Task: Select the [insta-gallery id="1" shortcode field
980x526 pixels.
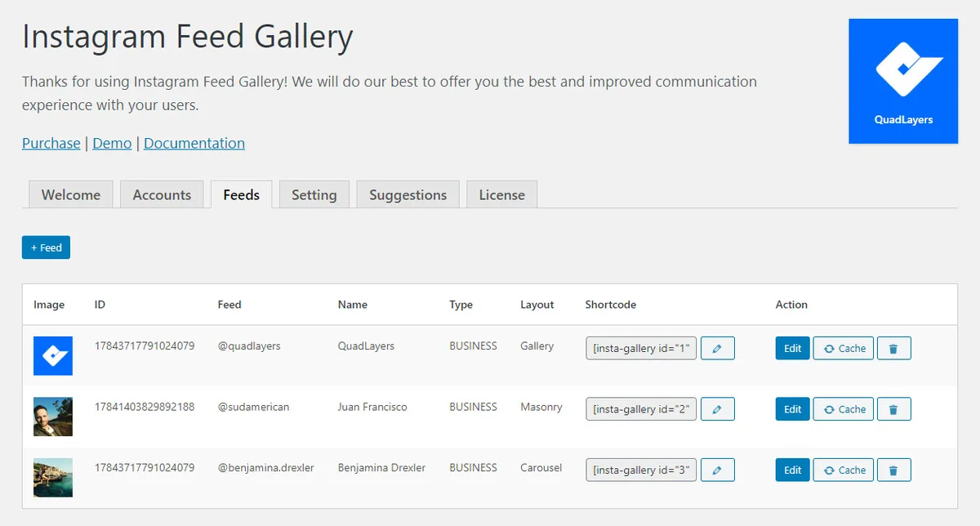Action: 641,348
